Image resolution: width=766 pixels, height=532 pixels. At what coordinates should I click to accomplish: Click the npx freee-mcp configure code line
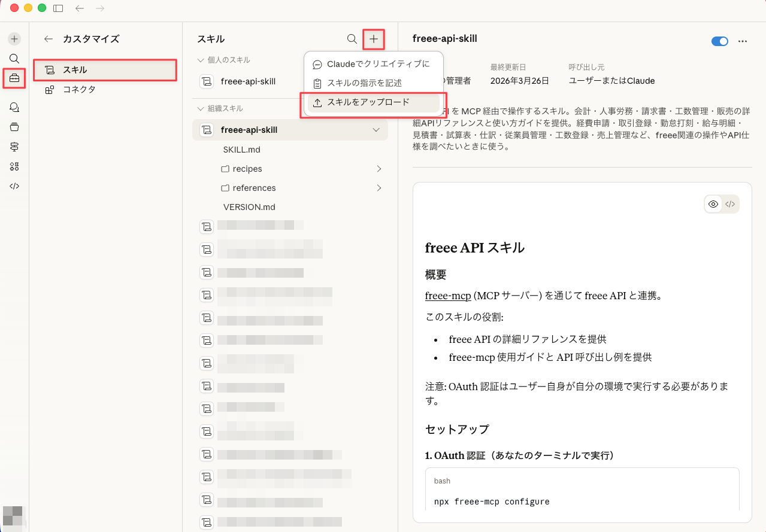(492, 501)
